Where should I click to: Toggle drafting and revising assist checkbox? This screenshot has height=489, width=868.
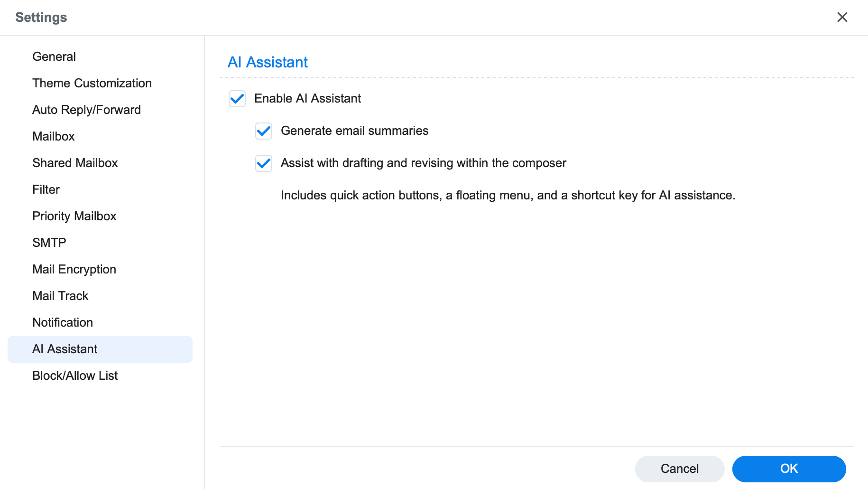264,163
